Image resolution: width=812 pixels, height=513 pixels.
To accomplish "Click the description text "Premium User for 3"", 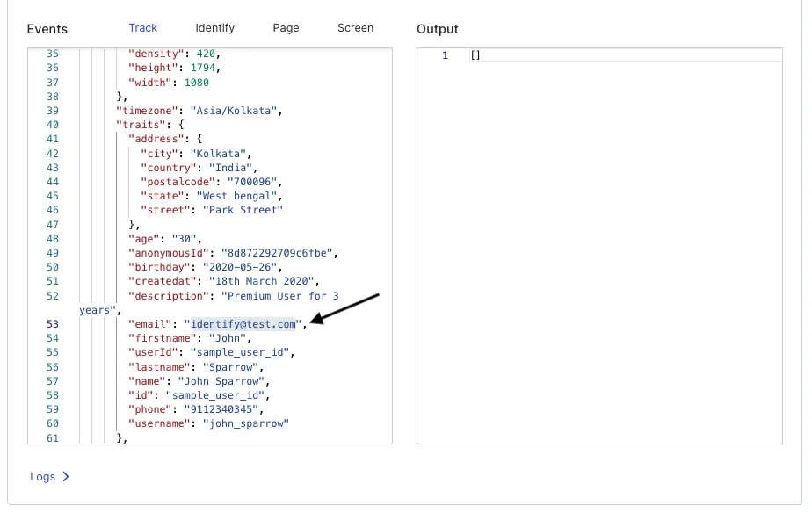I will tap(280, 296).
